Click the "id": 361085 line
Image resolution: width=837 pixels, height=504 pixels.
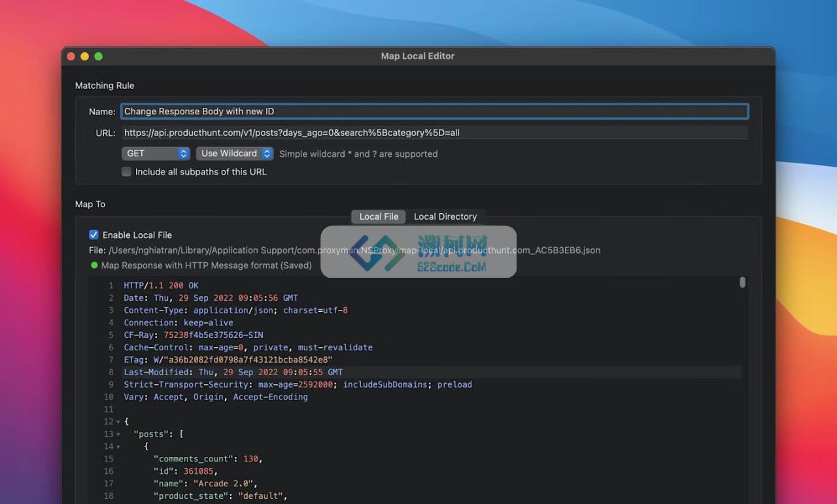tap(185, 471)
